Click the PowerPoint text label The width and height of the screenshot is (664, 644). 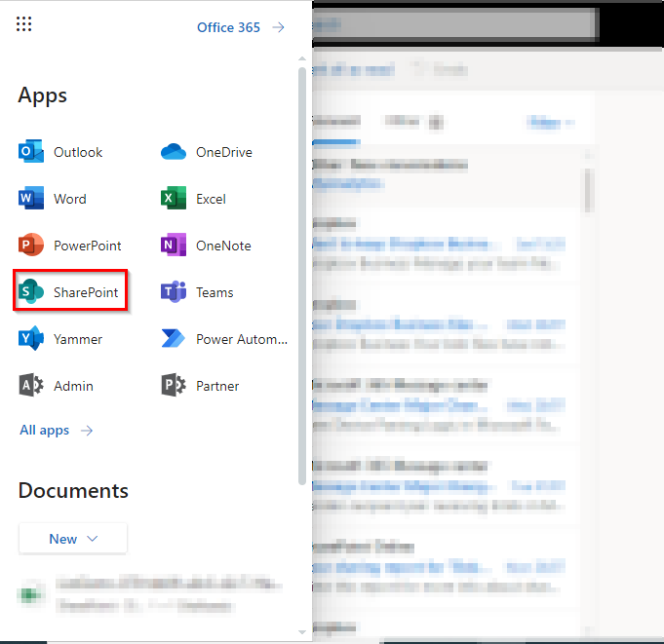click(x=88, y=246)
